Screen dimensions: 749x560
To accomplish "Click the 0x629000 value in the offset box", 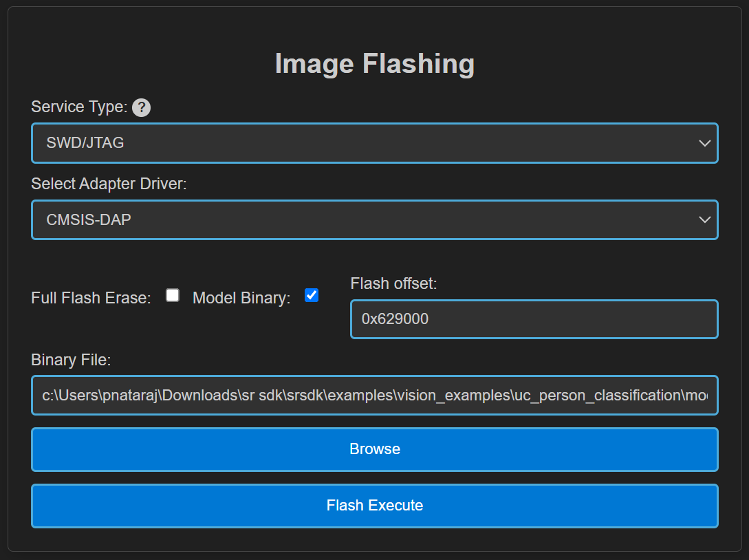I will 395,319.
